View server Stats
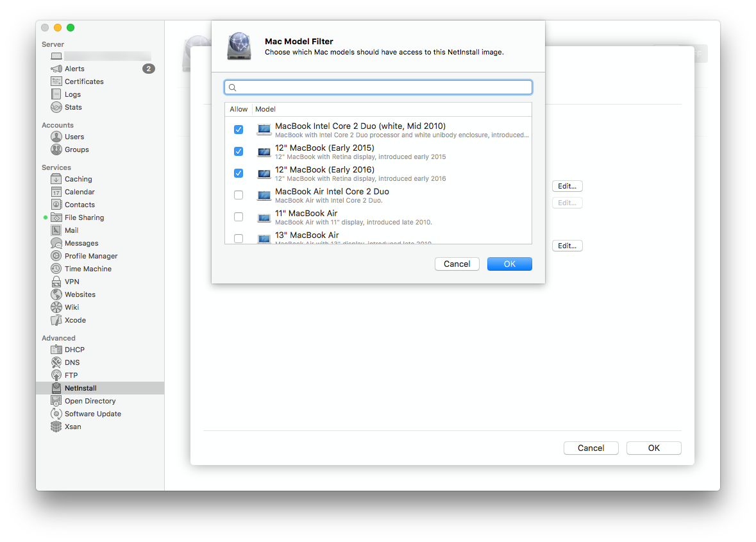Viewport: 756px width, 542px height. (72, 107)
